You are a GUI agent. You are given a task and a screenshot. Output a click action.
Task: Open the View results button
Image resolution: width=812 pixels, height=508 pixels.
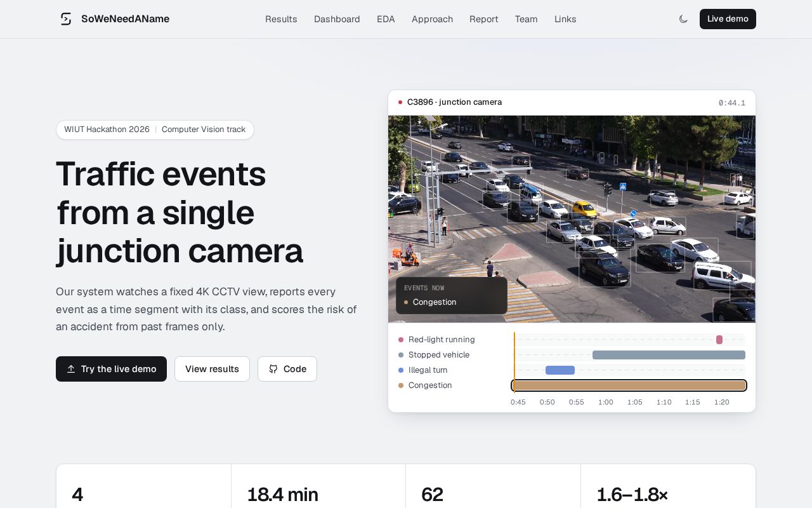click(212, 369)
